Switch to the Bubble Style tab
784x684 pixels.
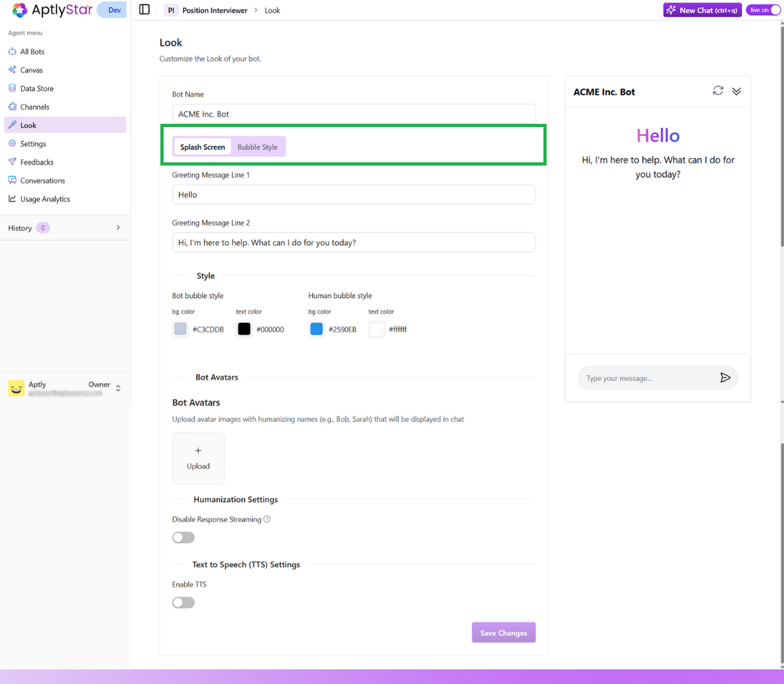point(257,147)
